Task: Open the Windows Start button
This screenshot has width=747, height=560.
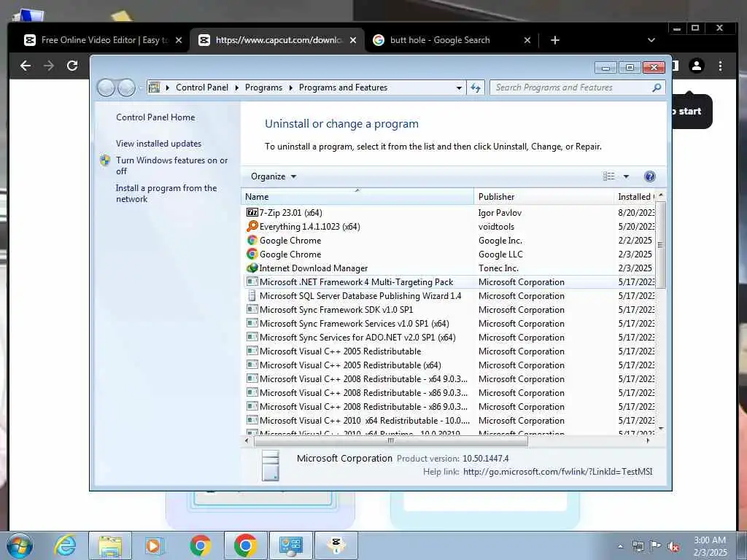Action: point(20,545)
